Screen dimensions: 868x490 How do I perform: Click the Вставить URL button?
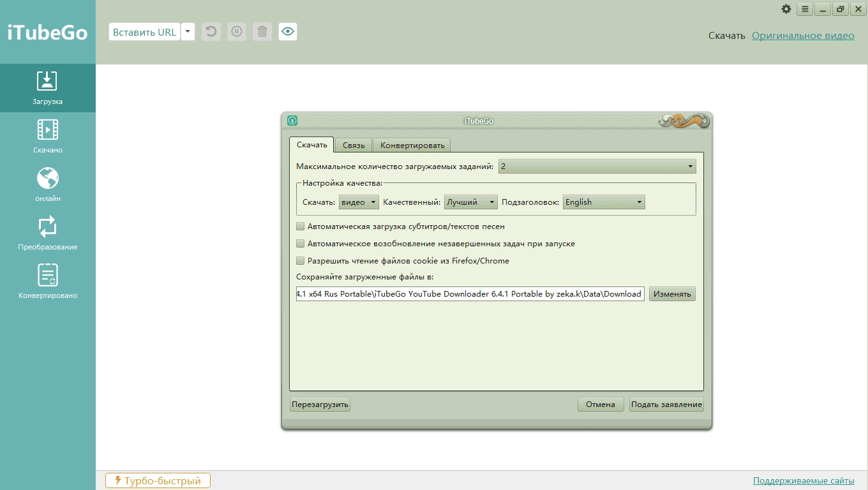[145, 32]
